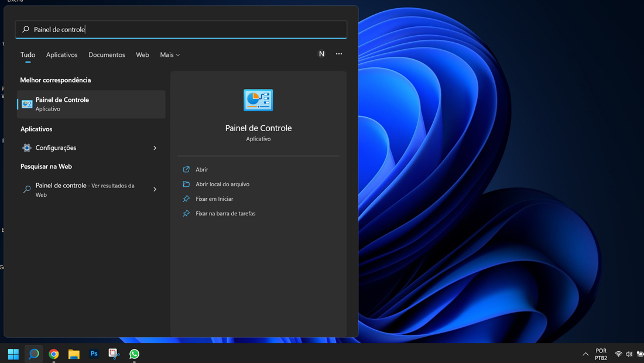Open Snipping Tool from the taskbar

click(x=114, y=354)
